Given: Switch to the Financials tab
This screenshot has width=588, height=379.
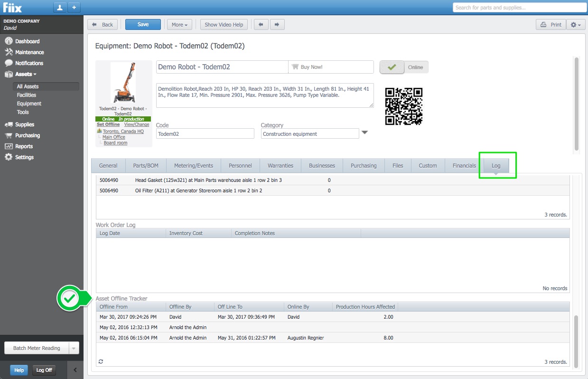Looking at the screenshot, I should (464, 166).
